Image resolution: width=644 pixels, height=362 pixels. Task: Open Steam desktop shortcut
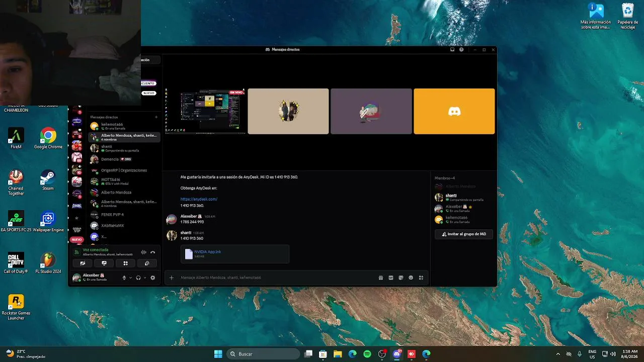pyautogui.click(x=48, y=180)
